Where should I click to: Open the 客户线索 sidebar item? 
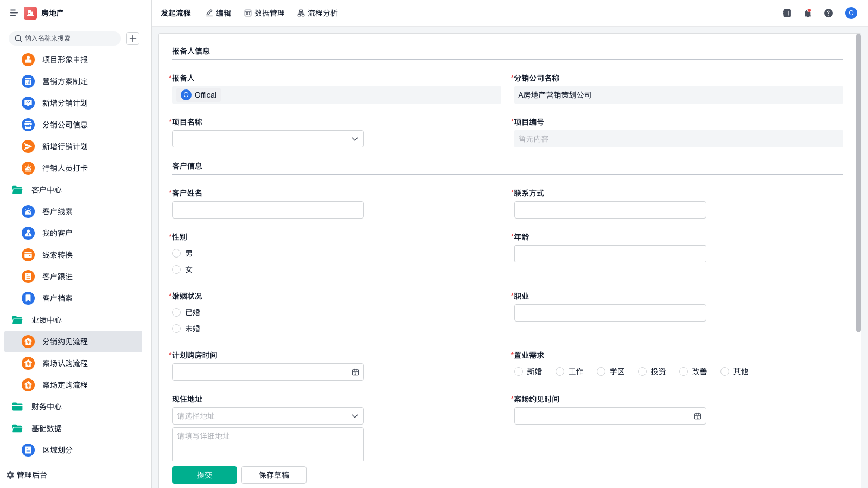tap(57, 211)
